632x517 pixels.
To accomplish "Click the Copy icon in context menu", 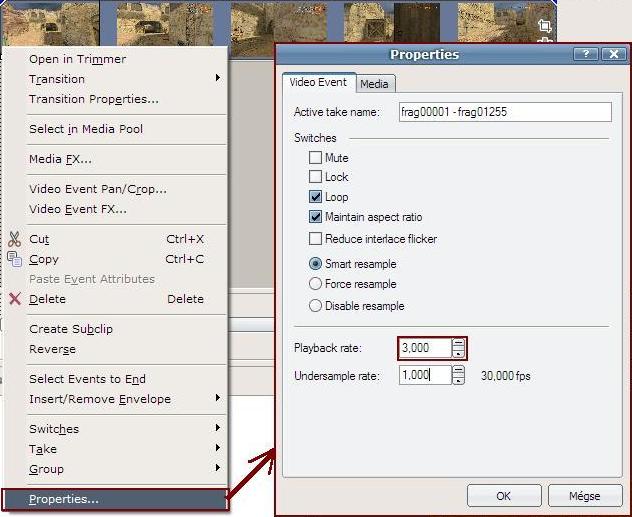I will [14, 259].
